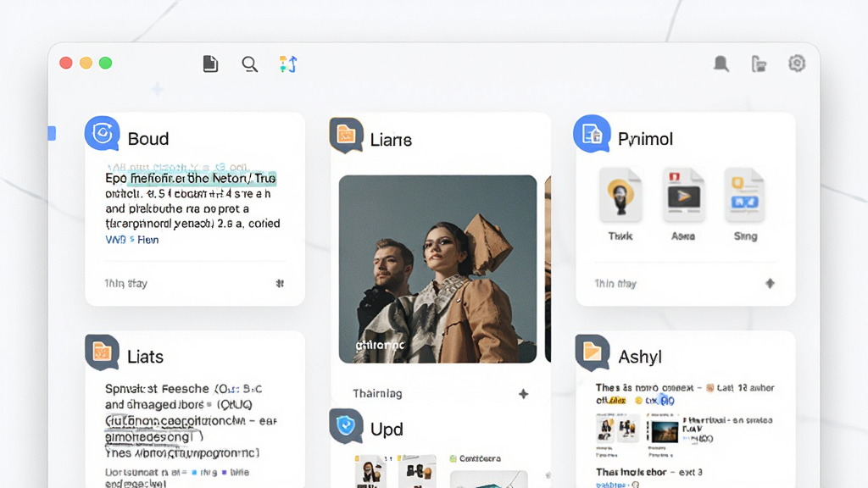Click the footer date text in Boud card
The width and height of the screenshot is (868, 488).
click(126, 283)
